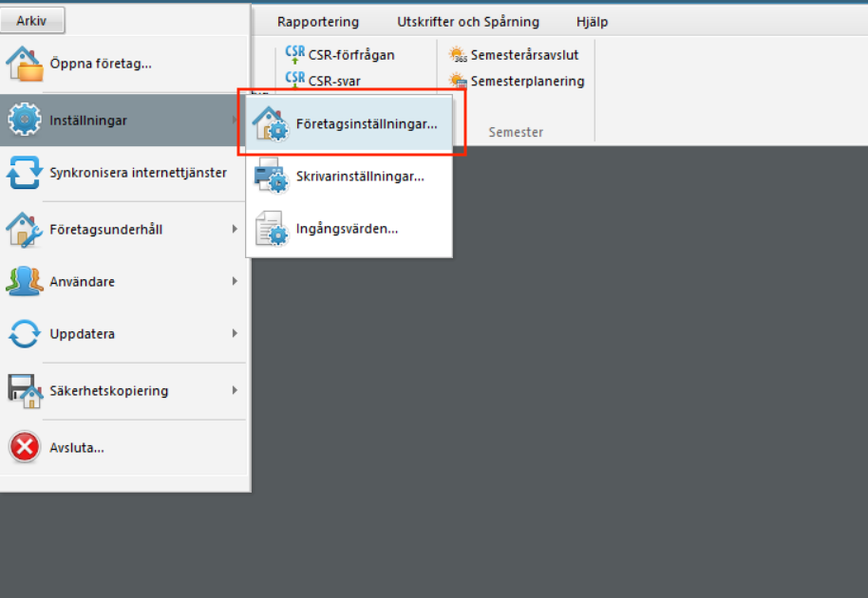Screen dimensions: 868x598
Task: Open the Rapportering ribbon tab
Action: (318, 21)
